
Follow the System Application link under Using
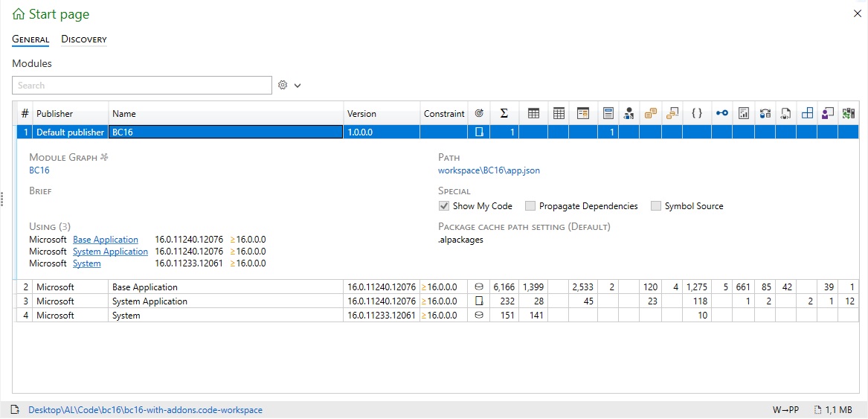110,252
